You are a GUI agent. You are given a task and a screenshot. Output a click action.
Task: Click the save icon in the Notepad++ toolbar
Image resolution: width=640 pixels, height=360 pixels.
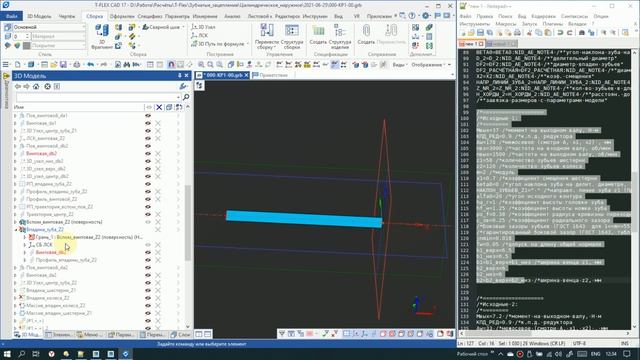[x=480, y=33]
